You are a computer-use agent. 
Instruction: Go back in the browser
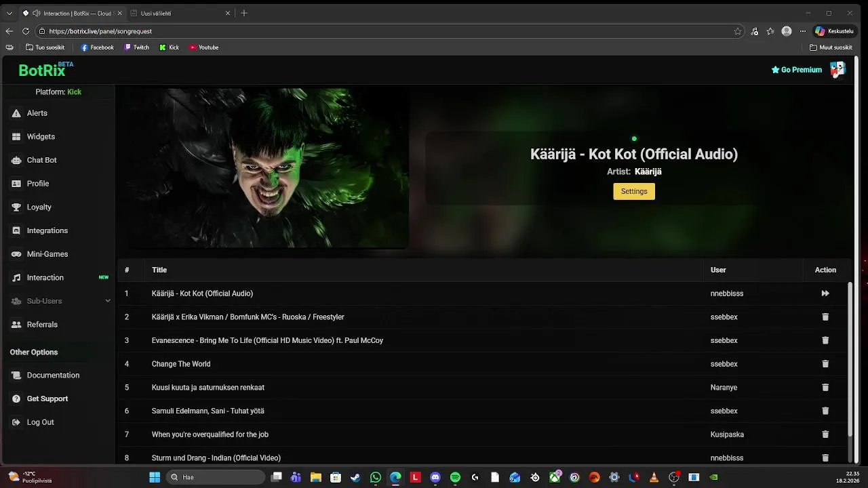click(9, 31)
